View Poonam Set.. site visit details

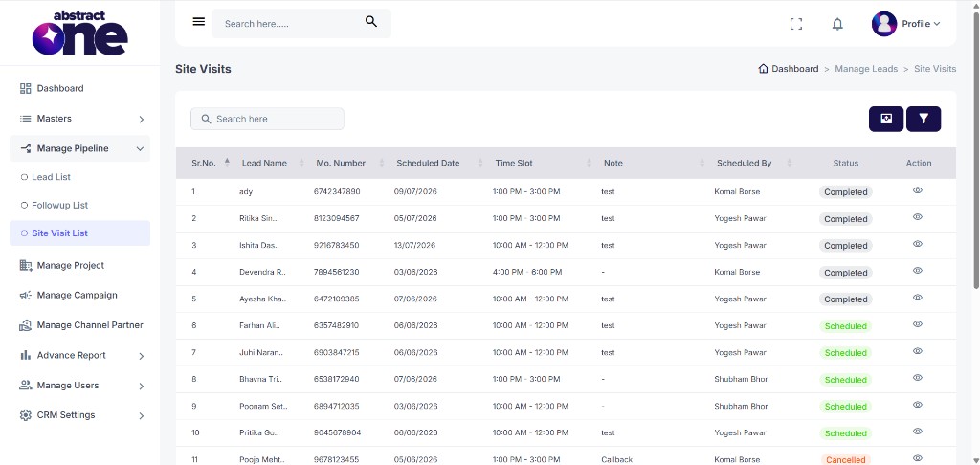click(x=918, y=405)
